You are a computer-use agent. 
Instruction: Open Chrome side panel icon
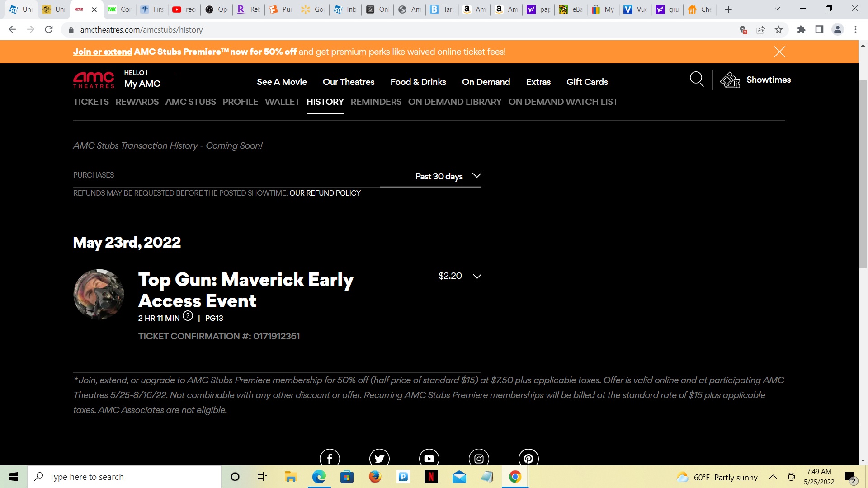(x=819, y=30)
